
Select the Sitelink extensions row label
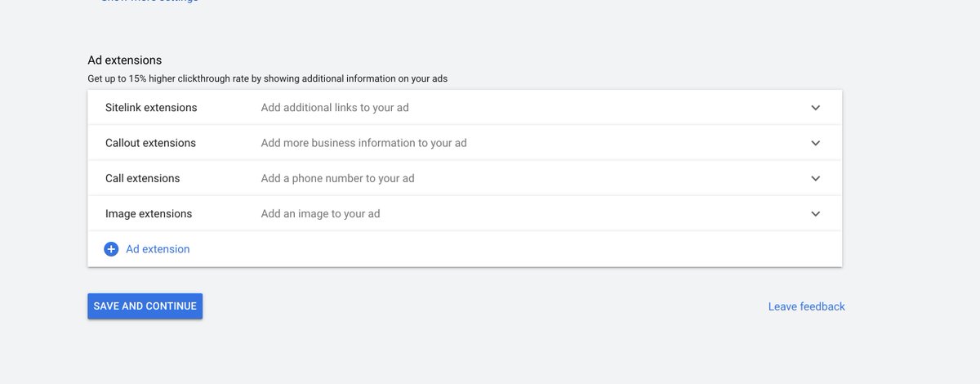tap(151, 108)
